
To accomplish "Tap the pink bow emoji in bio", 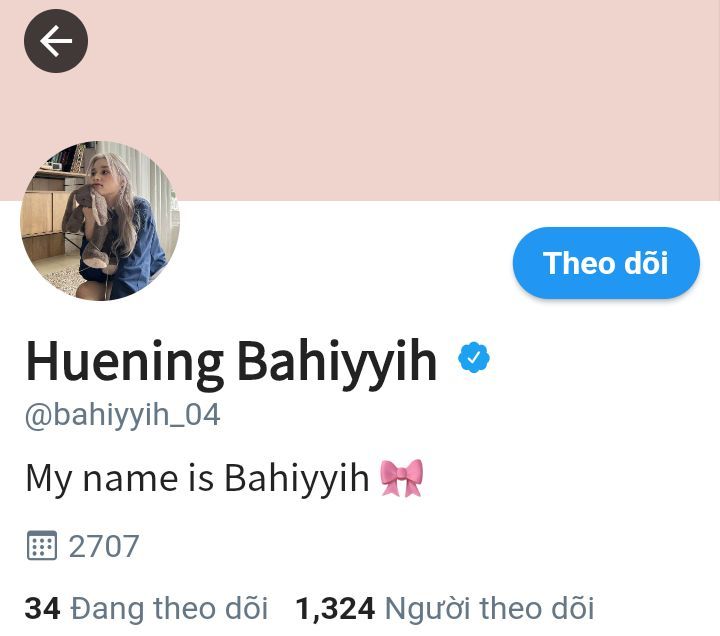I will pos(402,478).
